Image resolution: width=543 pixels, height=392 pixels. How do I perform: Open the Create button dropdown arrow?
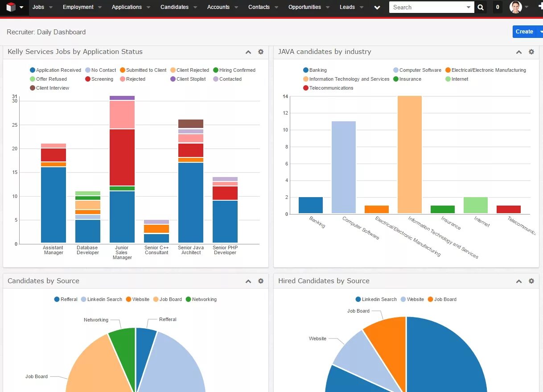coord(540,32)
